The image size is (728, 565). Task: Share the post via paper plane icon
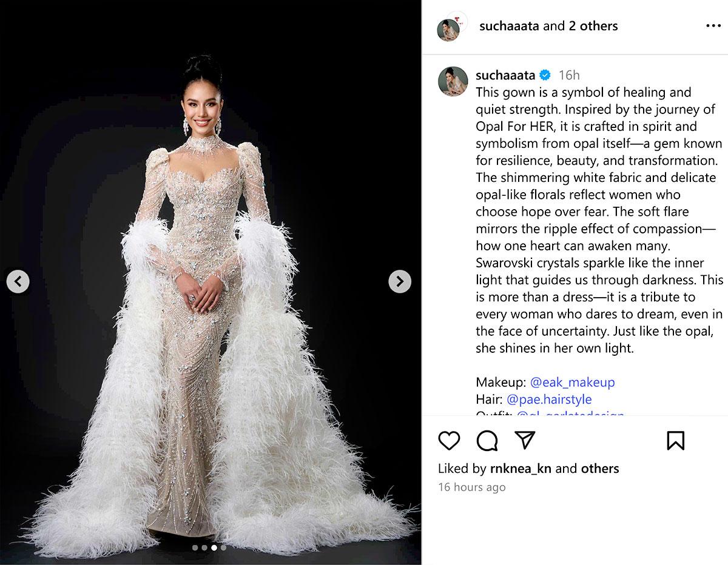525,440
